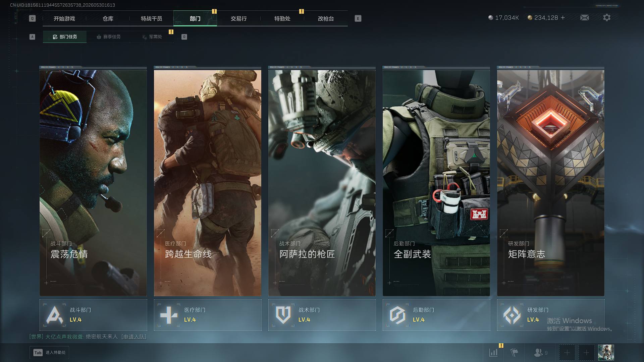Screen dimensions: 644x362
Task: Click the 医疗部门 cross emblem icon
Action: [x=169, y=315]
